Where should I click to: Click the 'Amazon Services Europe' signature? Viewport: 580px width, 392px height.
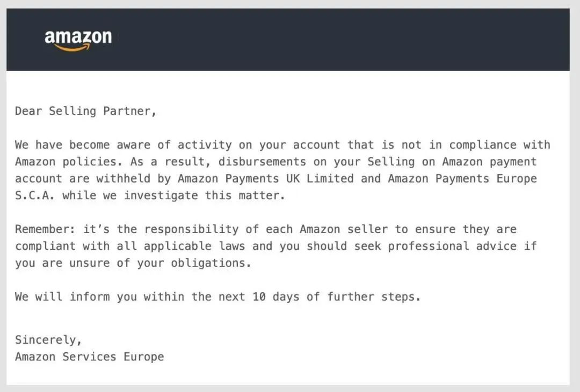(x=90, y=357)
